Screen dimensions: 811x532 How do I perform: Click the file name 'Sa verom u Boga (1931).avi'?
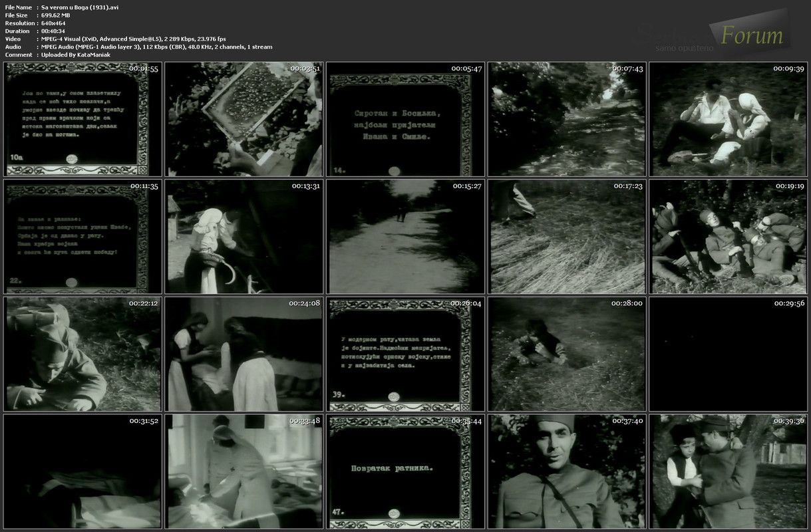(80, 7)
